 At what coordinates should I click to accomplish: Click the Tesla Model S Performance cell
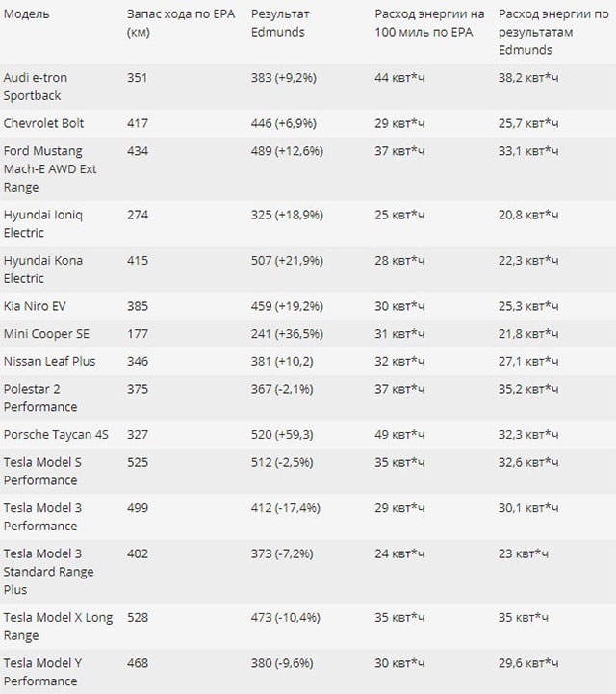pos(42,471)
